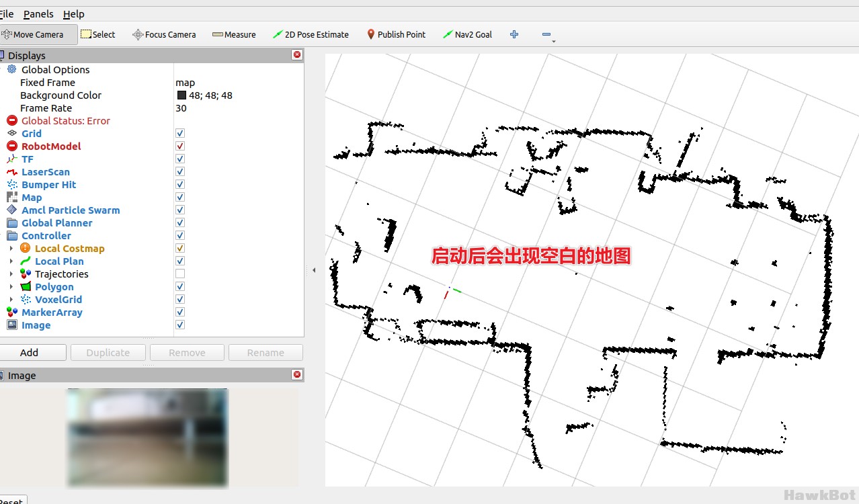Open the Panels menu
The height and width of the screenshot is (504, 859).
click(38, 13)
